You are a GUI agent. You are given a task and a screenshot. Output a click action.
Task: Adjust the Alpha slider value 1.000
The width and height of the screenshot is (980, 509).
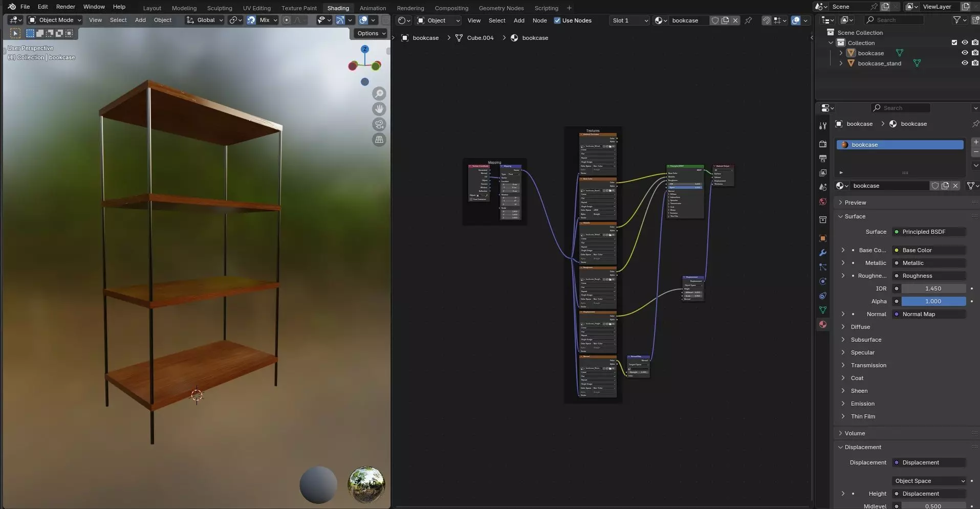coord(933,301)
